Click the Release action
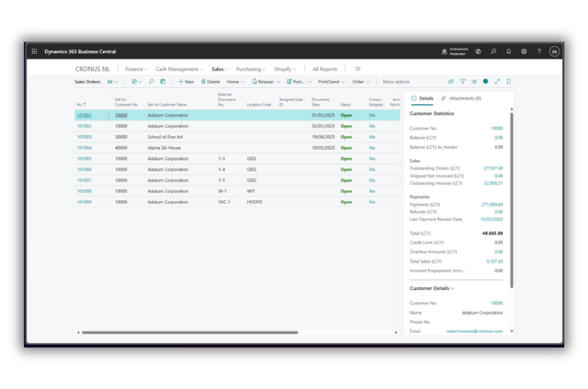The height and width of the screenshot is (389, 588). (x=262, y=81)
